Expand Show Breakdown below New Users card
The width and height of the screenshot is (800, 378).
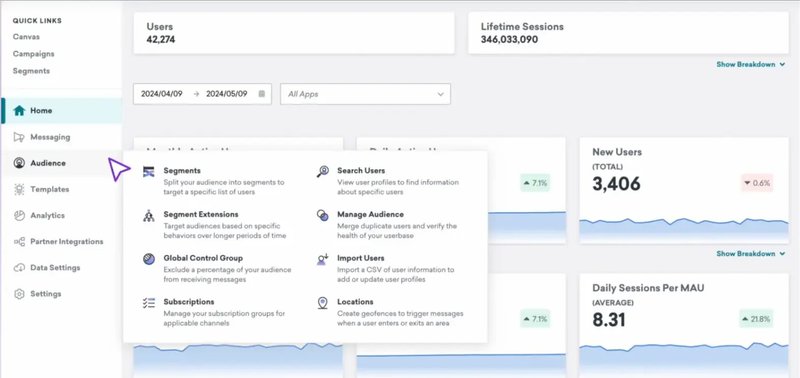click(751, 254)
